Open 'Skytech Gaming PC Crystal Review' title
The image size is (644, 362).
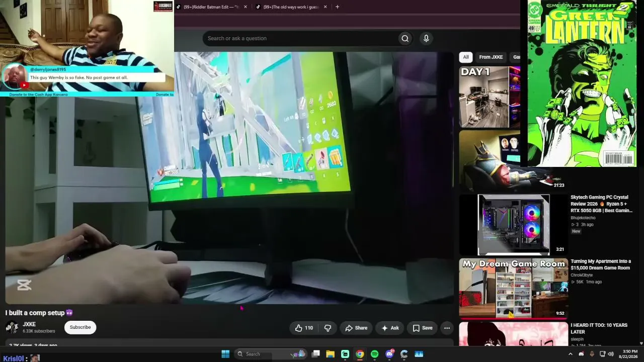601,204
